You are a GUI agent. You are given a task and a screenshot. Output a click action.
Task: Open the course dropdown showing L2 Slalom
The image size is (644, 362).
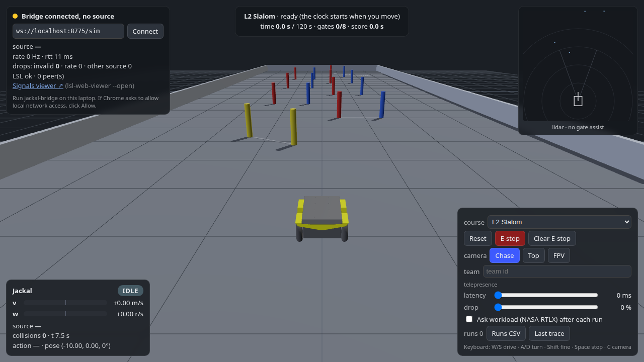559,222
